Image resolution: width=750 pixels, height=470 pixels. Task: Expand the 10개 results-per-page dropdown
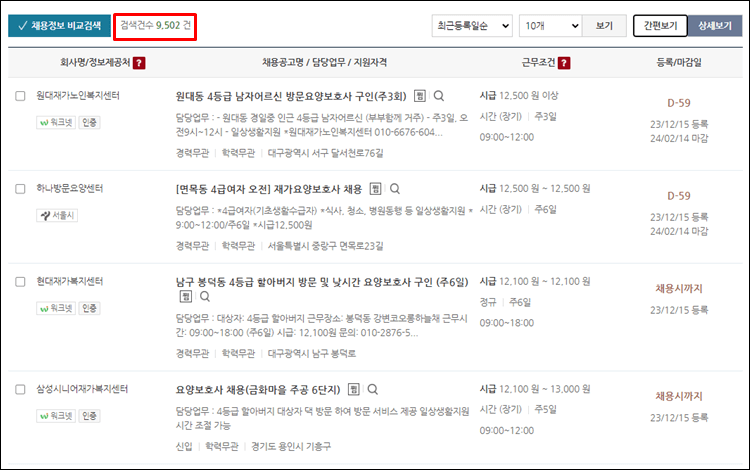tap(549, 26)
